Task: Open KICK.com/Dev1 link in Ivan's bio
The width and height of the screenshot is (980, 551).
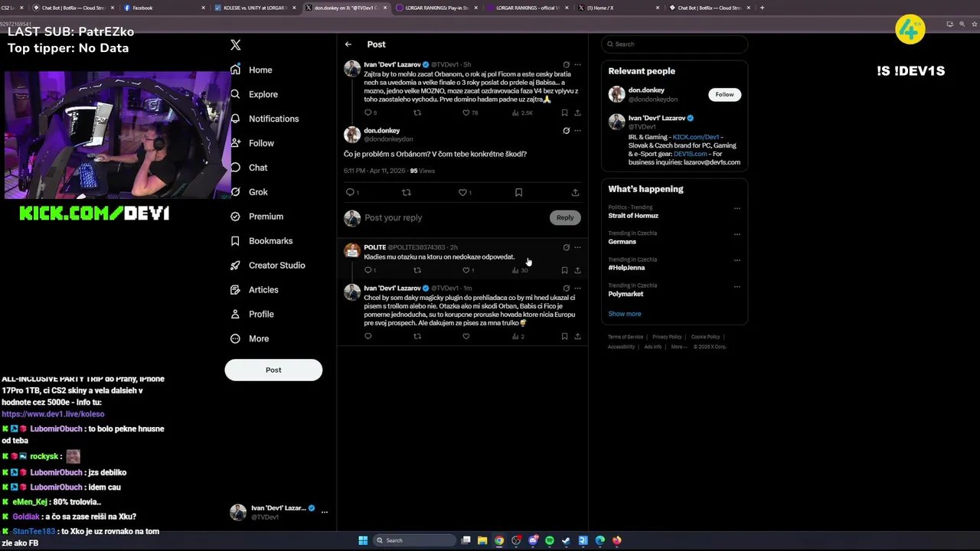Action: (696, 137)
